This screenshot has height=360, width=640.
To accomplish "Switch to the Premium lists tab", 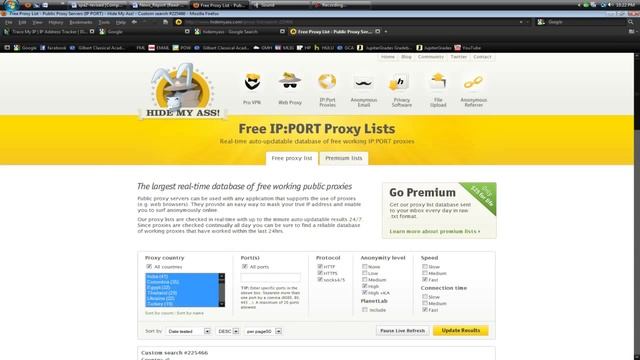I will coord(344,158).
